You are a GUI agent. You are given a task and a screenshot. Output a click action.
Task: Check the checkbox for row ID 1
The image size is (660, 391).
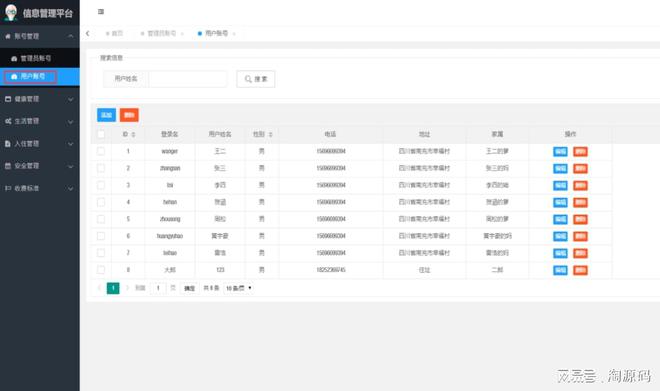click(101, 151)
